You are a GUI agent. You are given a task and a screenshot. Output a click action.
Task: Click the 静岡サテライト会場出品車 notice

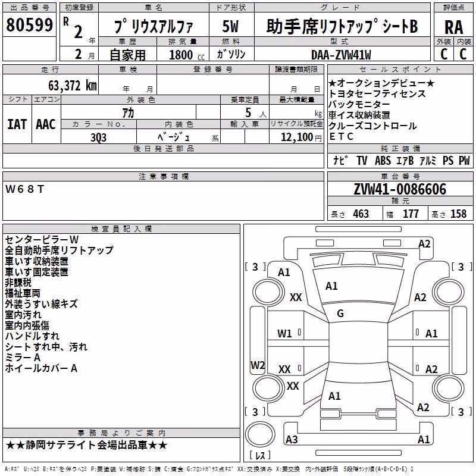point(86,445)
